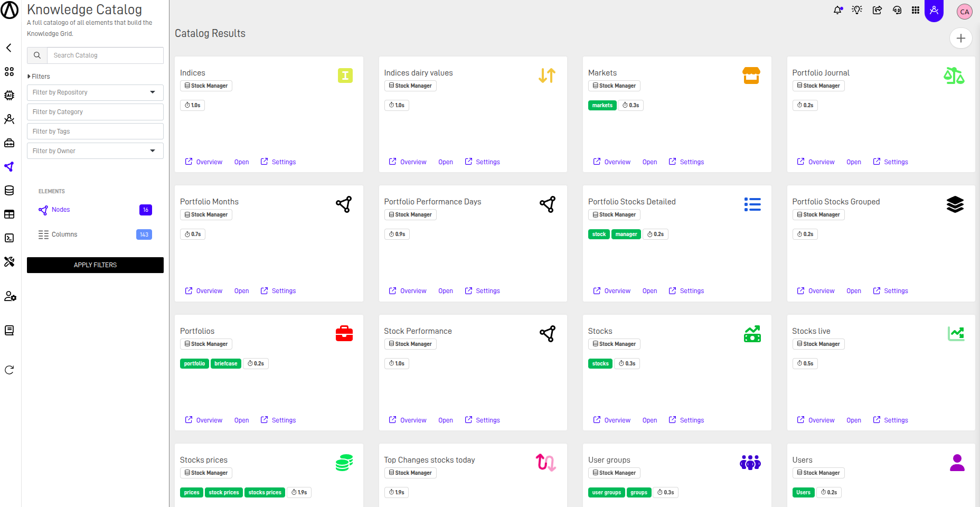Click the user groups tag
Viewport: 980px width, 507px height.
pyautogui.click(x=607, y=493)
